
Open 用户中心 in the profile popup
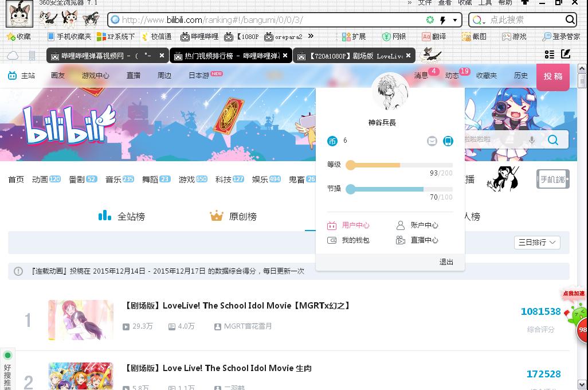pos(348,225)
